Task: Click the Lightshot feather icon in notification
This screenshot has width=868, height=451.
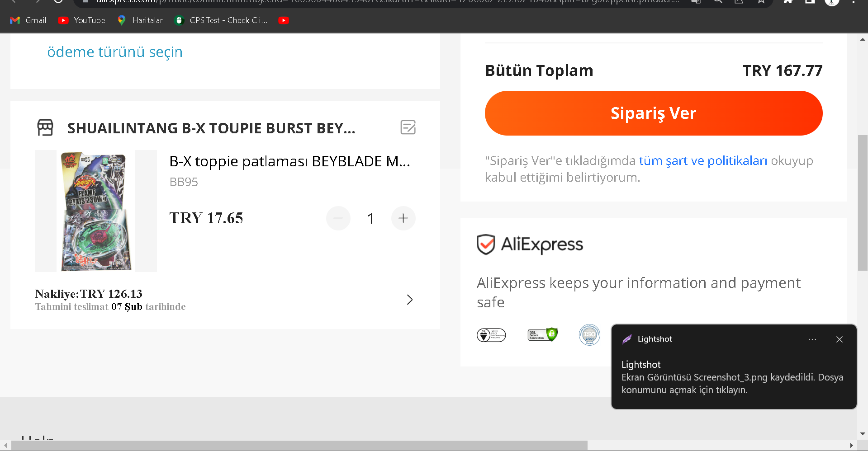Action: [x=627, y=339]
